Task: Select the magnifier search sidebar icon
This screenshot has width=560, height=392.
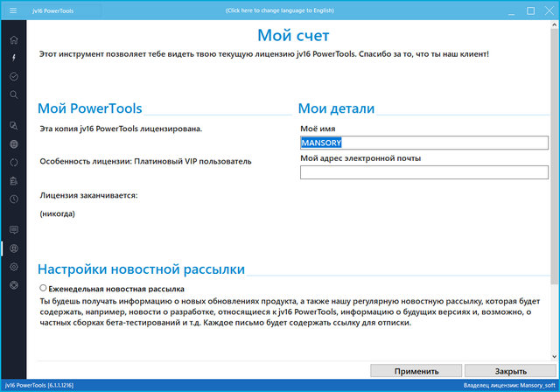Action: tap(13, 94)
